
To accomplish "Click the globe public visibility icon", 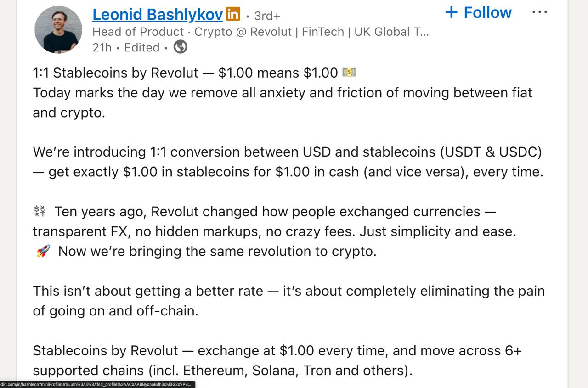I will click(180, 47).
